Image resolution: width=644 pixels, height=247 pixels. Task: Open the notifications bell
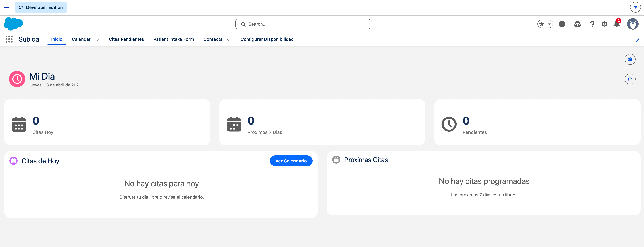click(x=617, y=24)
